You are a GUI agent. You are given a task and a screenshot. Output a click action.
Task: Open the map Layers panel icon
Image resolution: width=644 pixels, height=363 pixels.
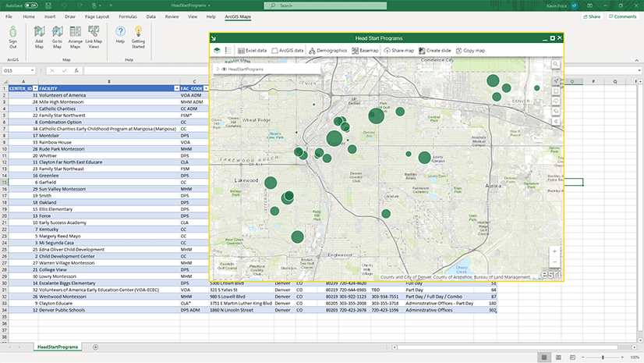[217, 50]
